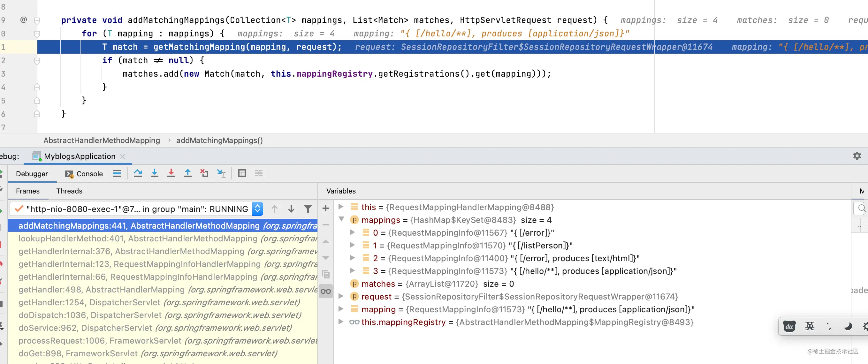Click the du bear input method icon
The width and height of the screenshot is (868, 364).
click(x=789, y=326)
